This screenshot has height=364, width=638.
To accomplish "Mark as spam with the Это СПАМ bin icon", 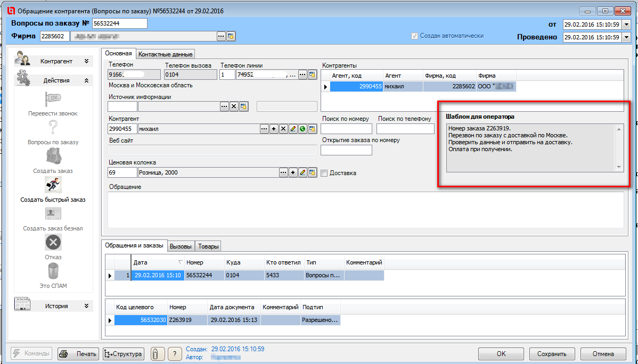I will pos(53,271).
